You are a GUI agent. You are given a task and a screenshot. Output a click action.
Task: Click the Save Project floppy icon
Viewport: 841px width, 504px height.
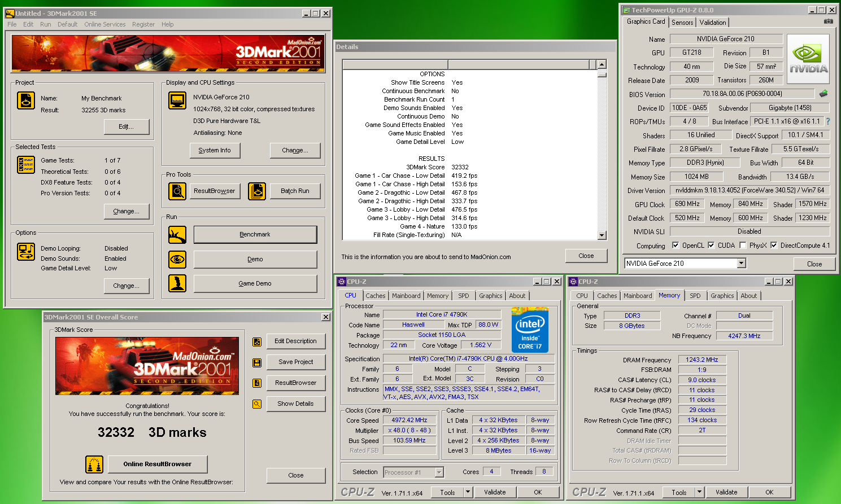point(257,362)
